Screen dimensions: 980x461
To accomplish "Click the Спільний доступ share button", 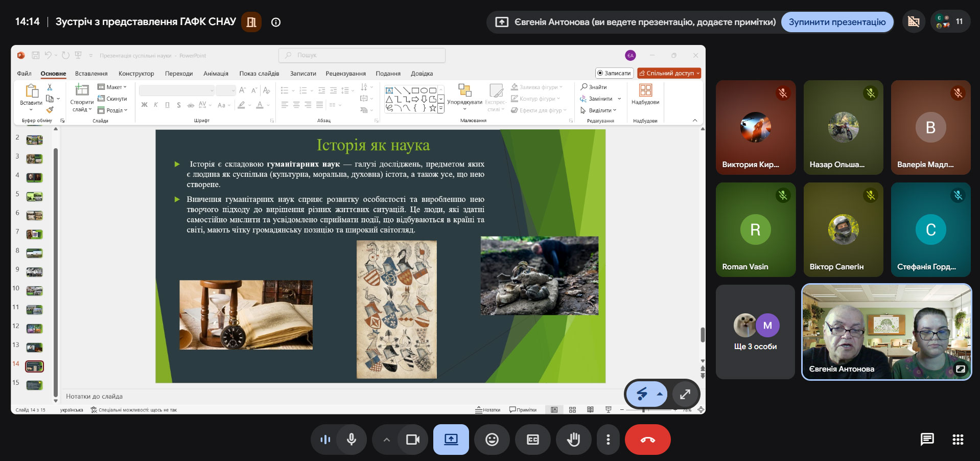I will click(x=669, y=73).
